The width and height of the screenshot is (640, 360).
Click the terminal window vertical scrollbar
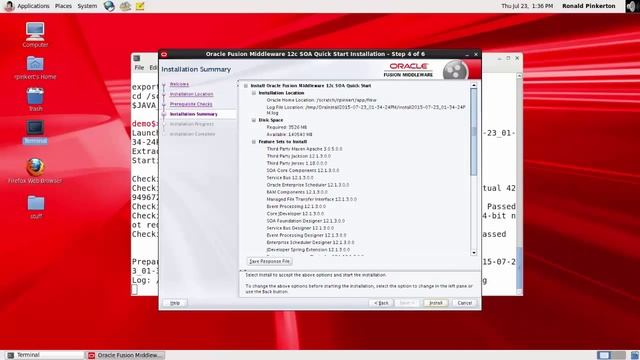(x=519, y=184)
